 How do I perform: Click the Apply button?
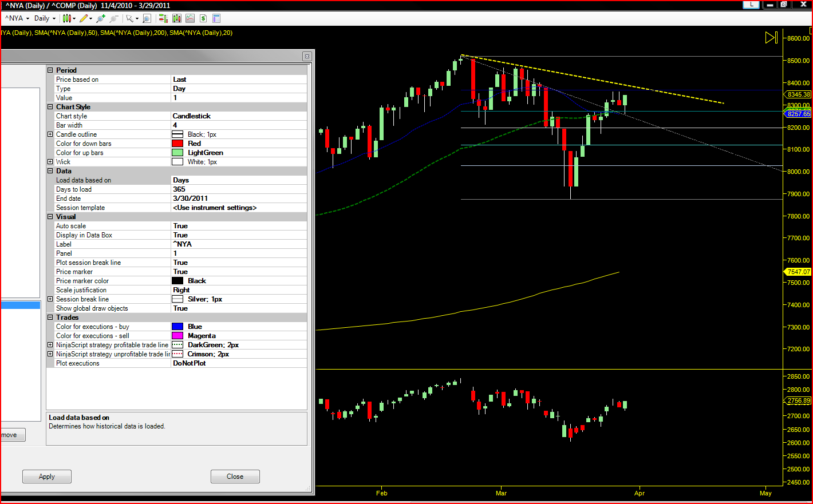tap(47, 477)
